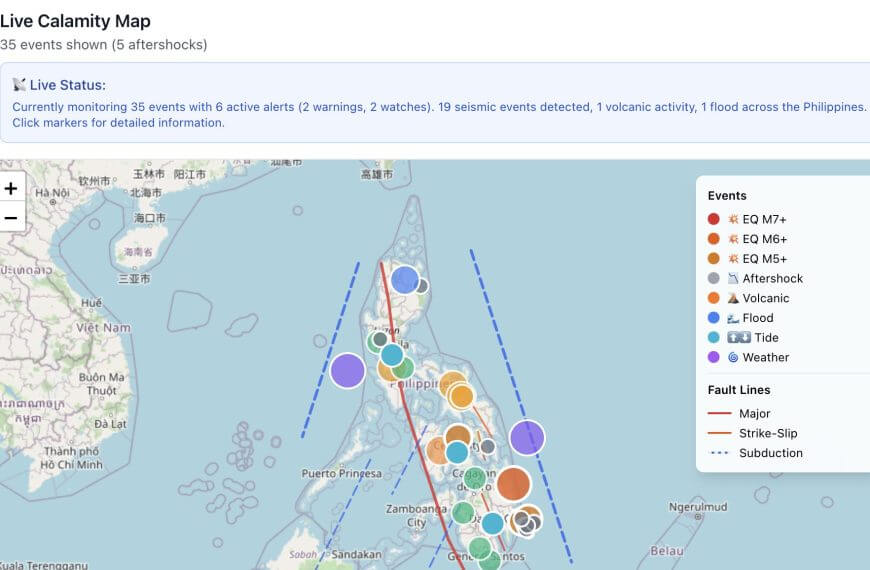Click the green marker at General Santos
This screenshot has height=570, width=870.
pyautogui.click(x=480, y=548)
